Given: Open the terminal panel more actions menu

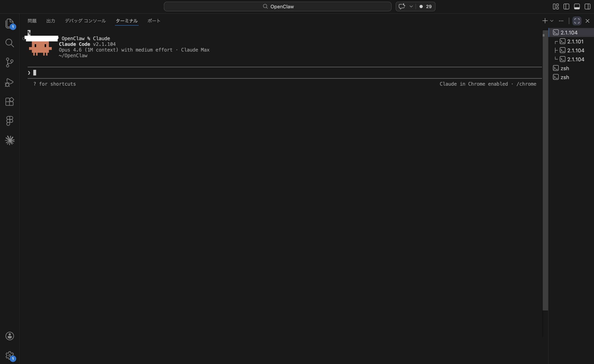Looking at the screenshot, I should pyautogui.click(x=561, y=21).
